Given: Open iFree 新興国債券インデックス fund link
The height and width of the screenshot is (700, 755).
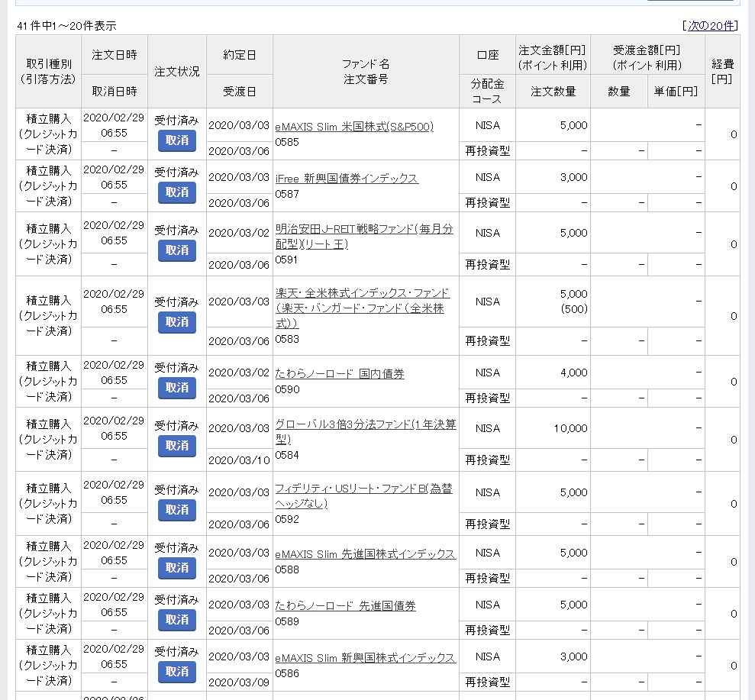Looking at the screenshot, I should (x=347, y=179).
